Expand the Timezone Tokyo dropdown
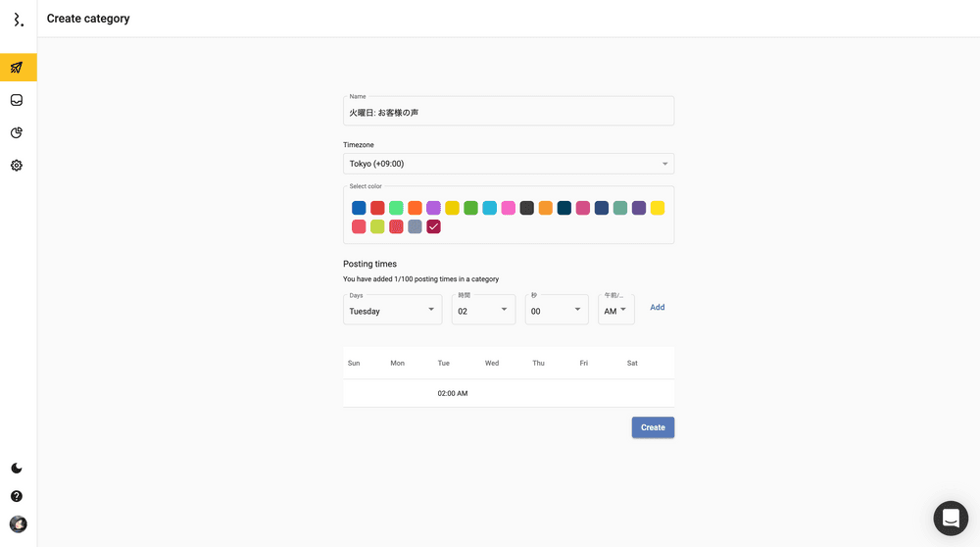Viewport: 980px width, 547px height. coord(508,164)
